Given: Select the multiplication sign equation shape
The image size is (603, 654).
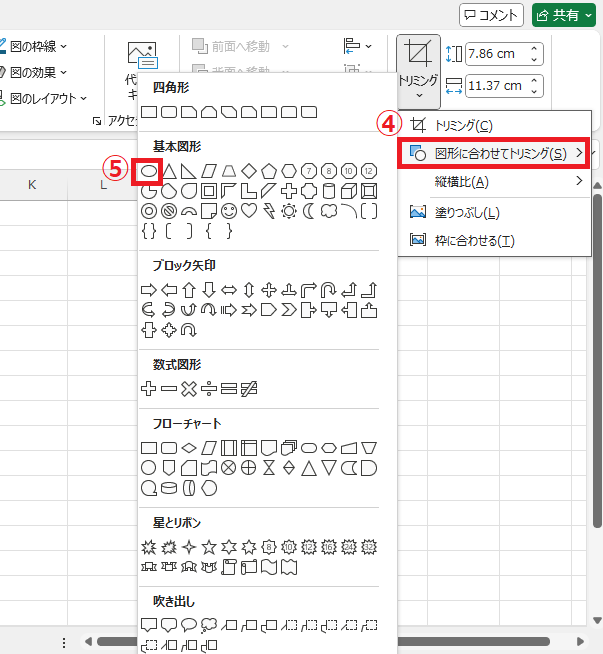Looking at the screenshot, I should point(189,389).
